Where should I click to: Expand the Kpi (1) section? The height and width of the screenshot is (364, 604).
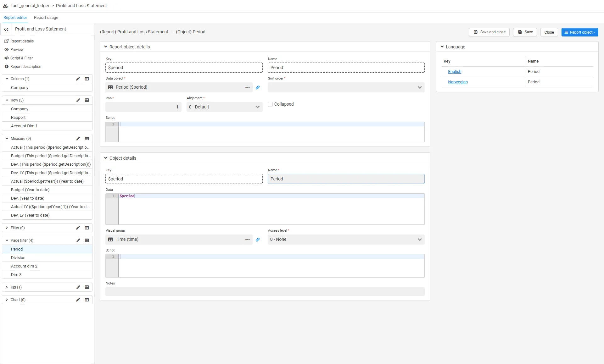[7, 287]
